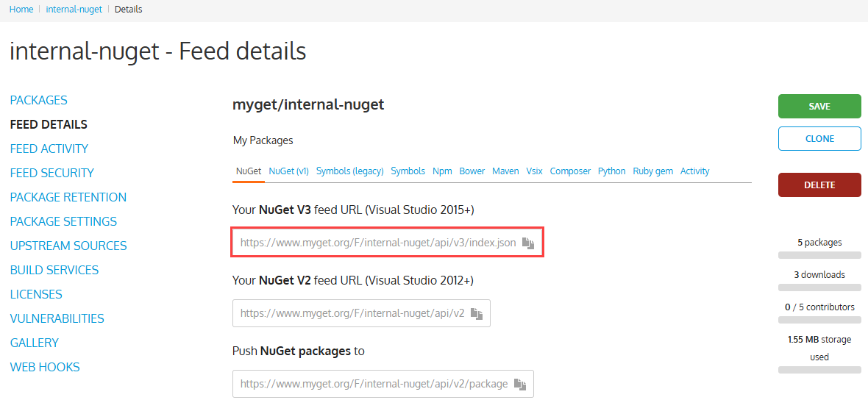Open Licenses page
The height and width of the screenshot is (400, 868).
point(36,294)
